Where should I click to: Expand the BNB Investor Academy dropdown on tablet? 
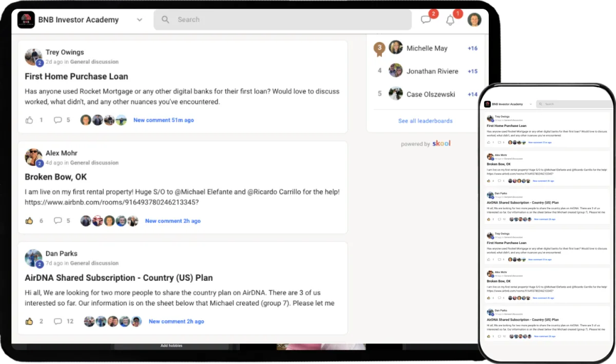coord(139,20)
